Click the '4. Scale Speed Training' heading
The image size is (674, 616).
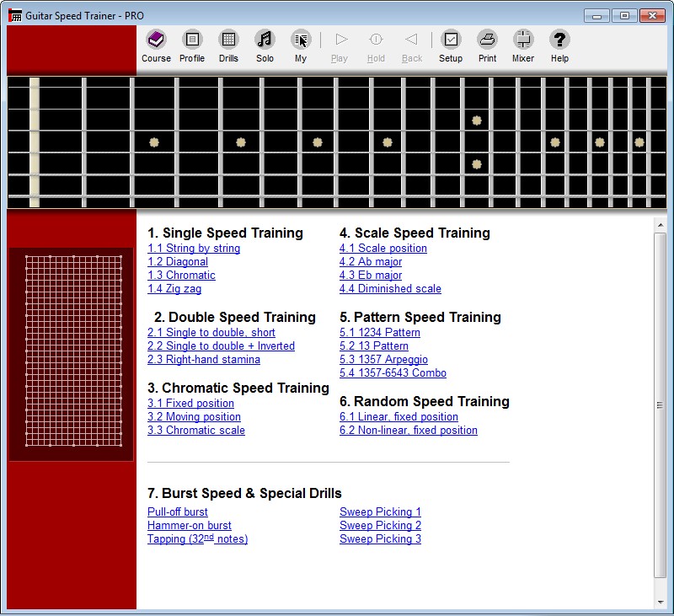415,233
